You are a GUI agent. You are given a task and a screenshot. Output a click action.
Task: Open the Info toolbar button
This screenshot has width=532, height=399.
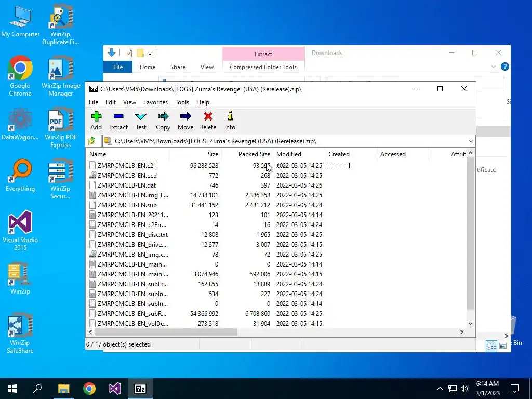coord(230,121)
